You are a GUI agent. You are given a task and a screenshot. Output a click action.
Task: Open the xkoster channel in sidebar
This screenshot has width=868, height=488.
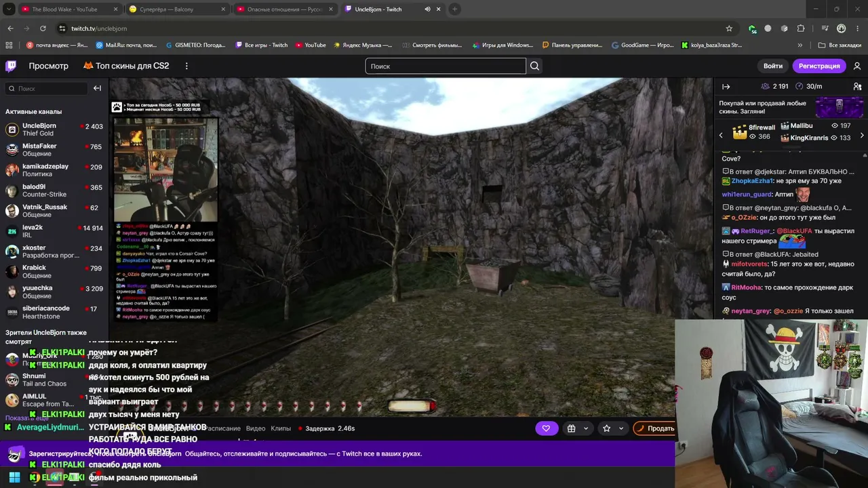(54, 251)
